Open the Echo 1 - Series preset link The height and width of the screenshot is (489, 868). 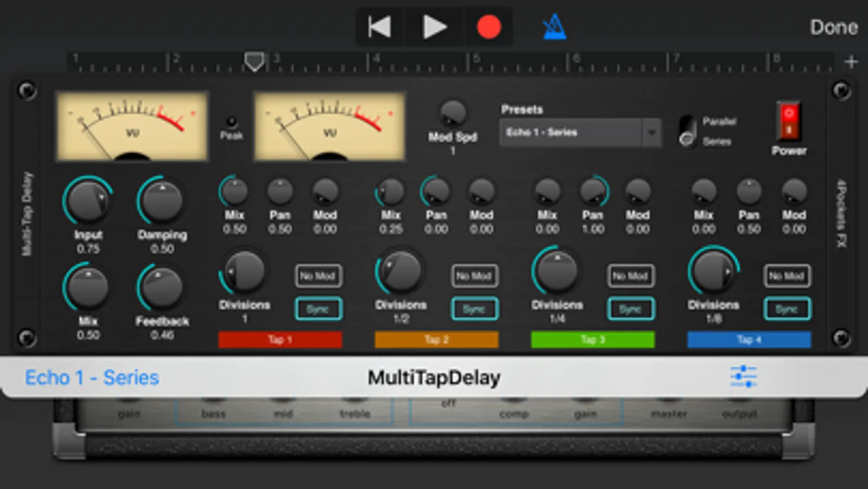[92, 378]
